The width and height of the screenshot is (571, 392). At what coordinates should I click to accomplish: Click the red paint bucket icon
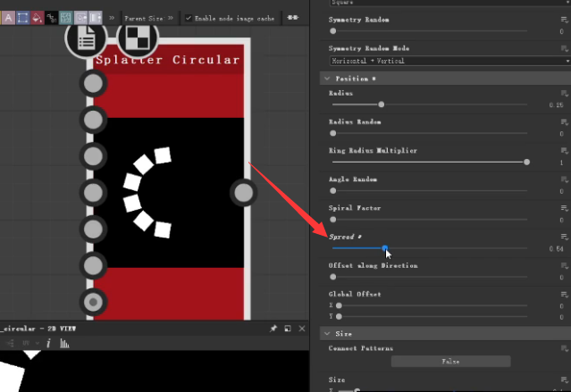(37, 18)
